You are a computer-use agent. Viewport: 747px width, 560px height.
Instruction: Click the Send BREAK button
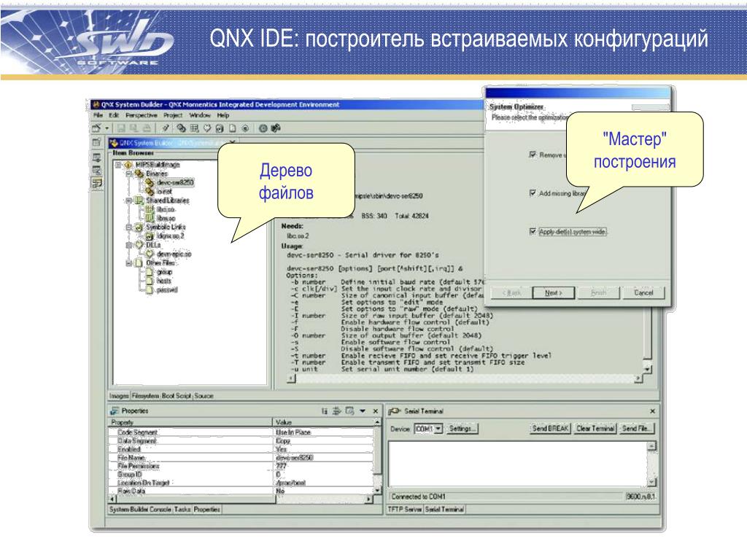pyautogui.click(x=551, y=429)
